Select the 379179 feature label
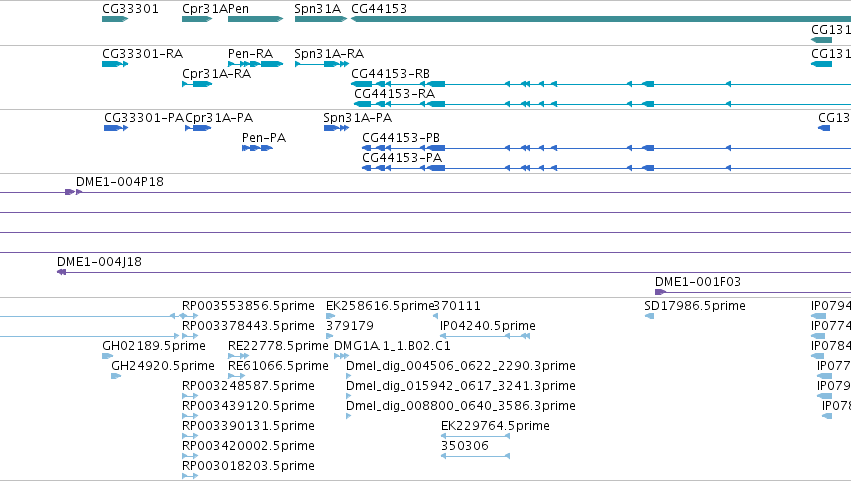The image size is (851, 481). pos(350,326)
